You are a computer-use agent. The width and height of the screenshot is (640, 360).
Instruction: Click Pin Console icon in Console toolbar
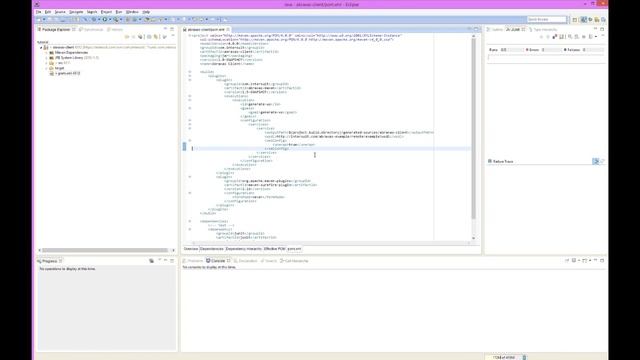pyautogui.click(x=567, y=260)
